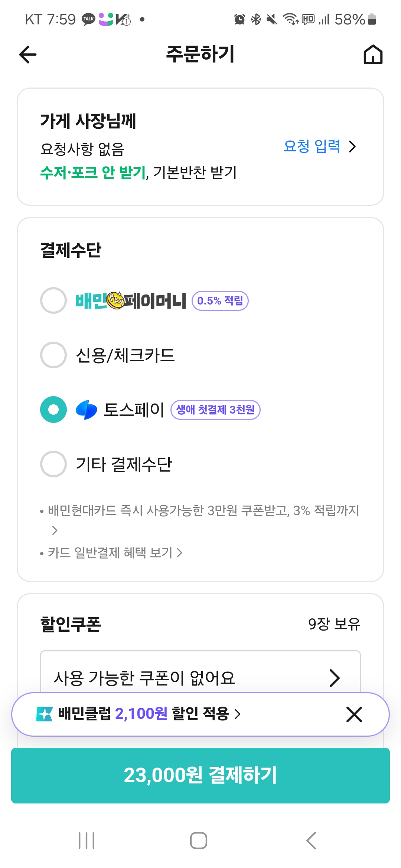Screen dimensions: 401x868
Task: Choose 기타 결제수단 radio option
Action: (53, 464)
